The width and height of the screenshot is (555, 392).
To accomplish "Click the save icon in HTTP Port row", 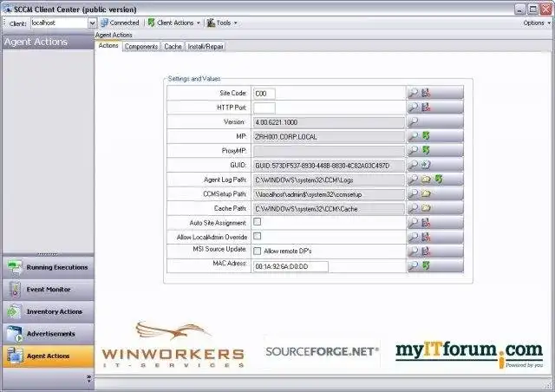I will point(426,107).
